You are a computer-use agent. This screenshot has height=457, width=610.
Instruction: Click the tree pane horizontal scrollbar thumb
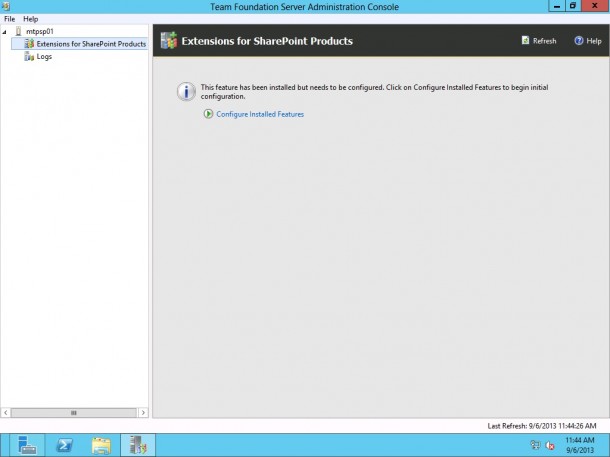(x=74, y=412)
